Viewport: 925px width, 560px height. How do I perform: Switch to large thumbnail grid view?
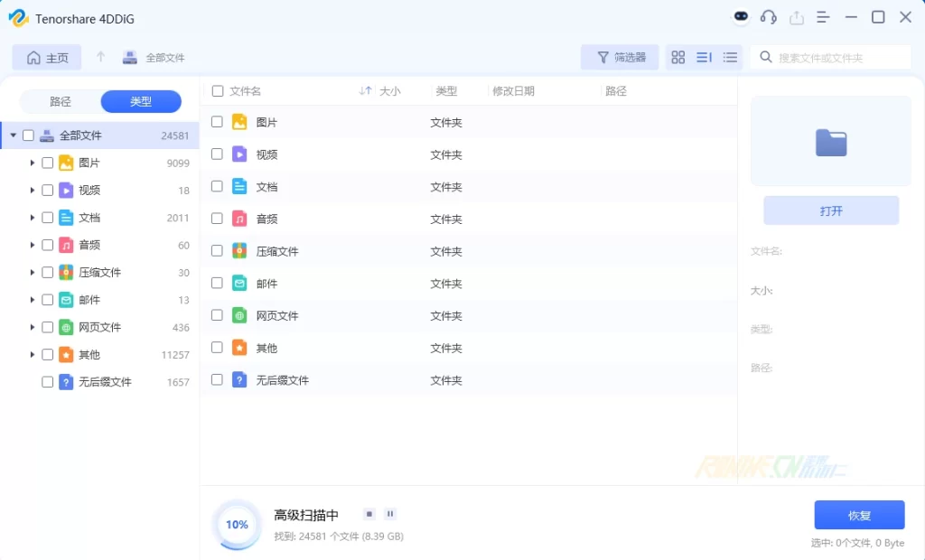[678, 58]
